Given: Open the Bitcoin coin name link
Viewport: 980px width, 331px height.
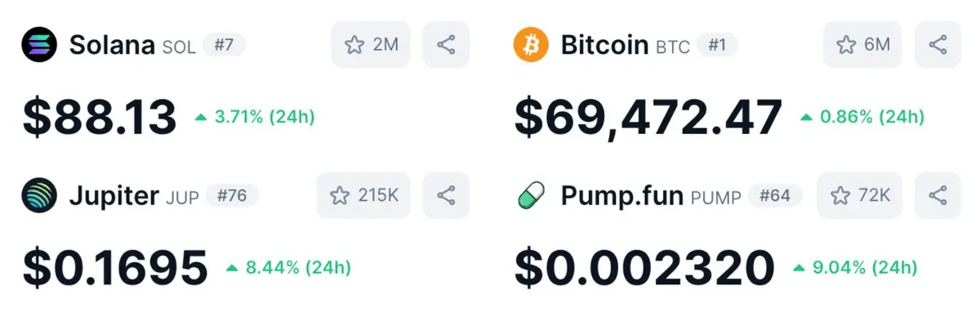Looking at the screenshot, I should 604,44.
